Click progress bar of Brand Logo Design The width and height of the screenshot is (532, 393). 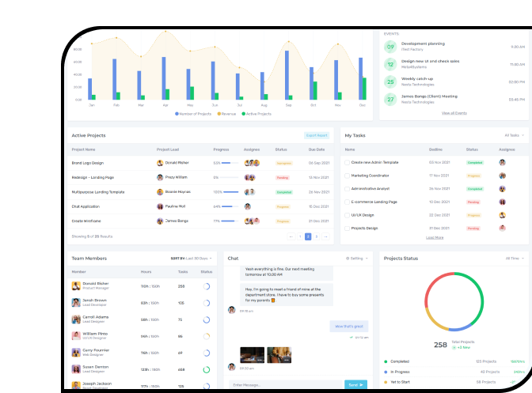point(230,163)
